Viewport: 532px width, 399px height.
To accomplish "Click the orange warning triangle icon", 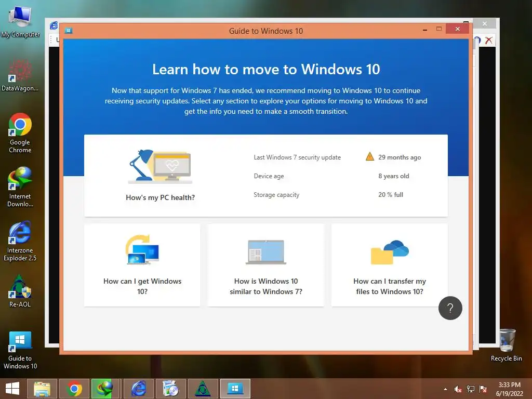I will [x=370, y=157].
